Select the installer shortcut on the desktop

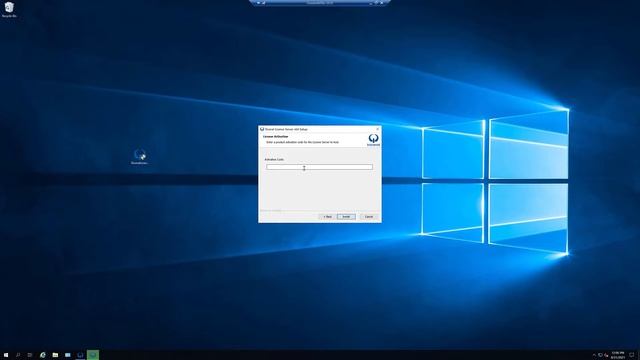(139, 157)
